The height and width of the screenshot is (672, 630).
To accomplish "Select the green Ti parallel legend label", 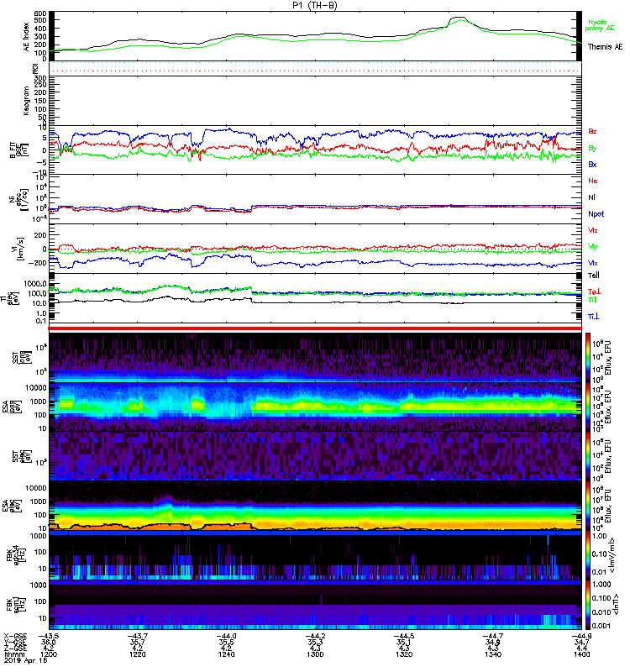I will [592, 300].
